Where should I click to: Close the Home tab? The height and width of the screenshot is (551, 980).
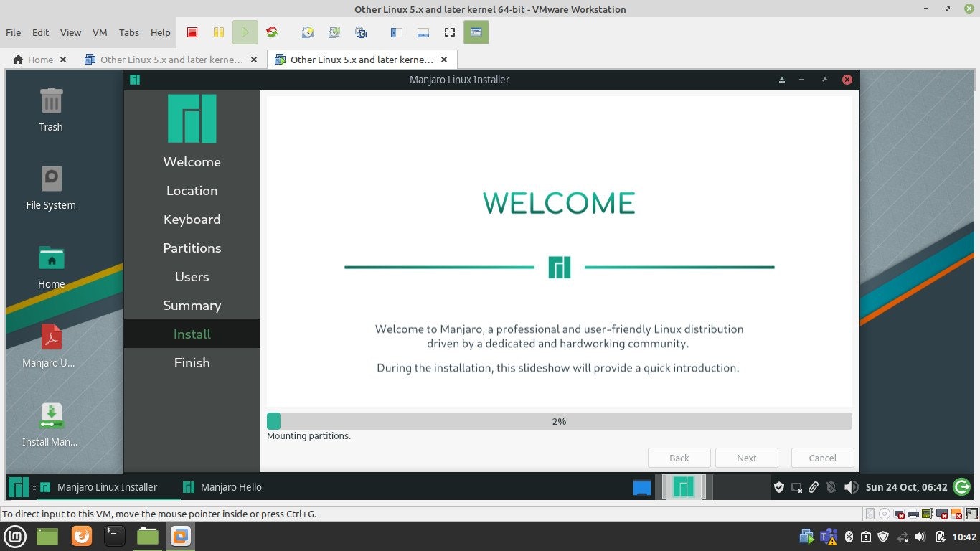click(63, 60)
